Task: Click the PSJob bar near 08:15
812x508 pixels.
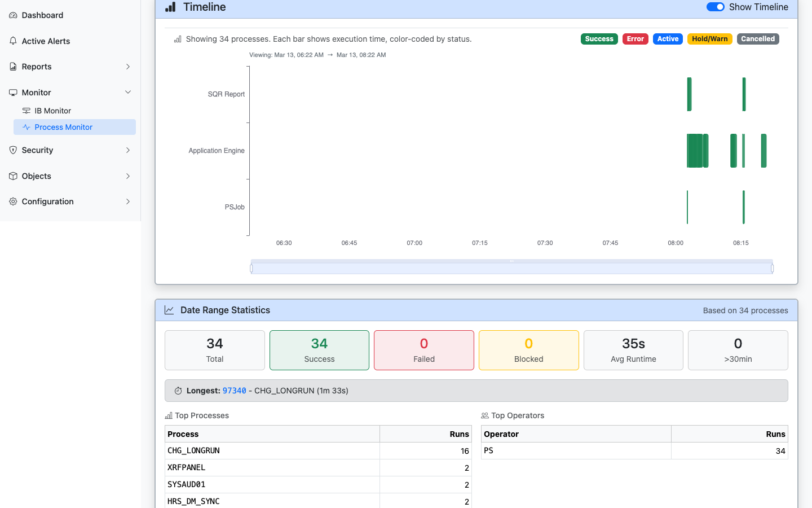Action: click(x=744, y=207)
